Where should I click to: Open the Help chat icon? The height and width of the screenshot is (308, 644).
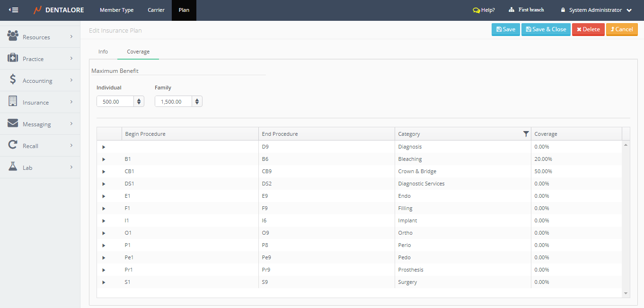[476, 10]
